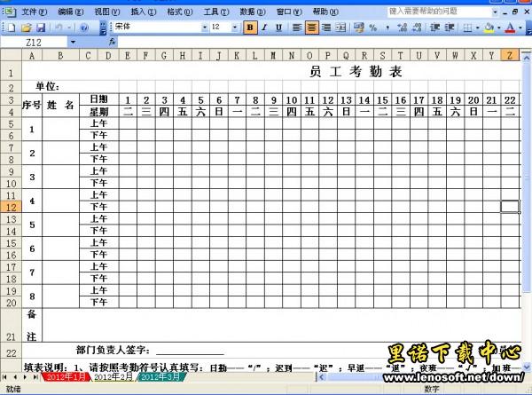Jump to the last sheet tab
Screen dimensions: 532x395
pos(35,377)
